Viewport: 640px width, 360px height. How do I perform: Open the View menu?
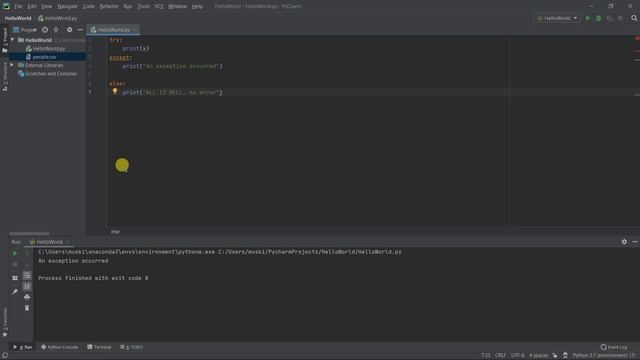46,7
